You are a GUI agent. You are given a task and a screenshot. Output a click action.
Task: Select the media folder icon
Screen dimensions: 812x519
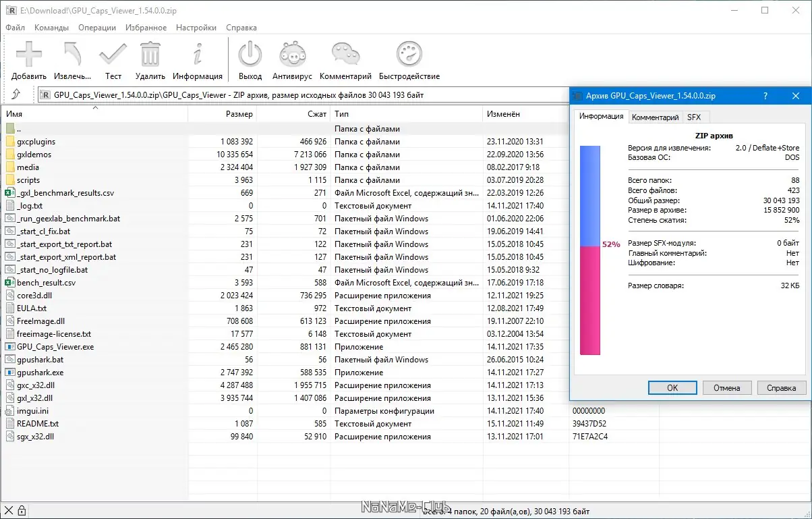tap(10, 167)
